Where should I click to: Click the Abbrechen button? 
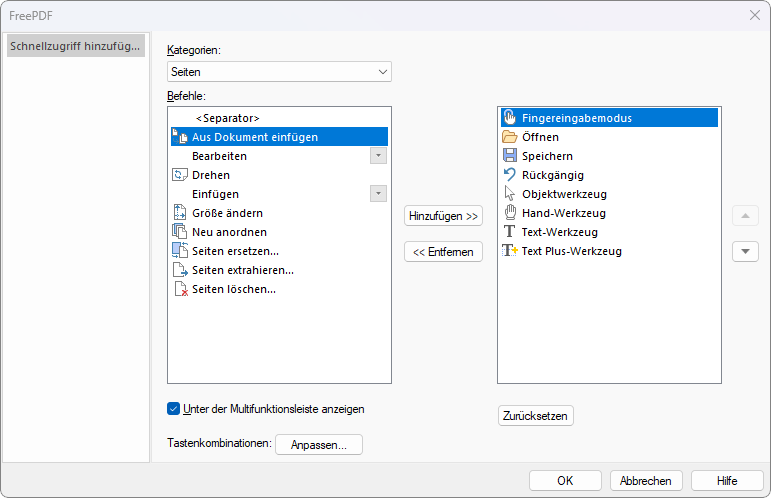pyautogui.click(x=646, y=480)
